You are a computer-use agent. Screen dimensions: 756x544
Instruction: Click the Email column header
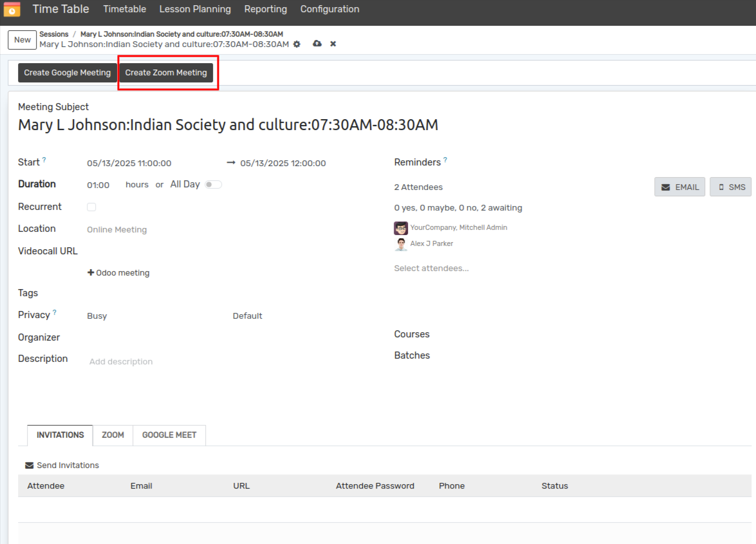pyautogui.click(x=142, y=486)
